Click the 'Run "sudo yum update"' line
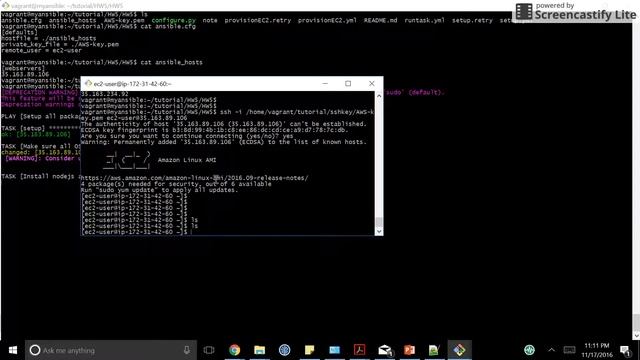This screenshot has width=640, height=360. pos(159,190)
